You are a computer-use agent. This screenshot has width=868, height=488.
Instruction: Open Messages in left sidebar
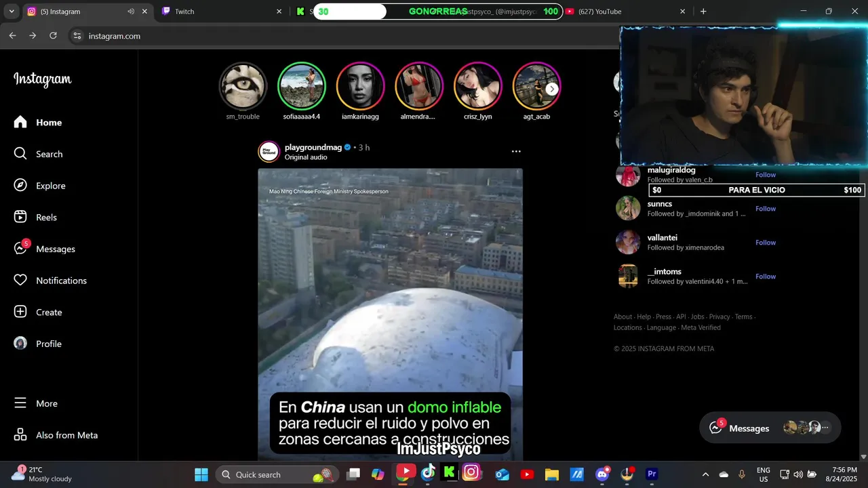[x=45, y=248]
